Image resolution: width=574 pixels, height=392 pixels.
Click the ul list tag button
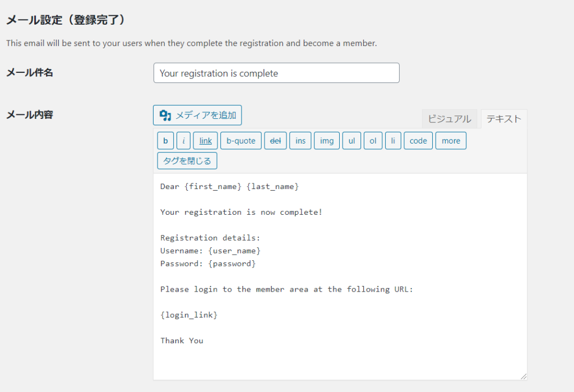[352, 141]
